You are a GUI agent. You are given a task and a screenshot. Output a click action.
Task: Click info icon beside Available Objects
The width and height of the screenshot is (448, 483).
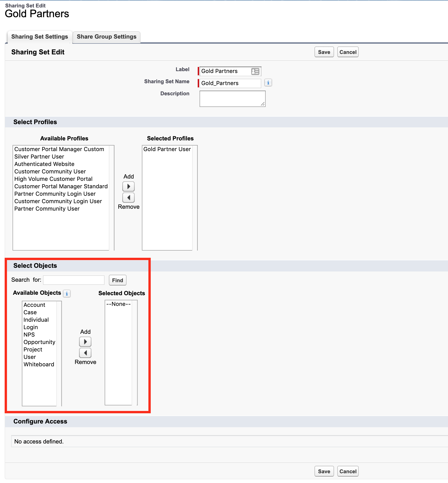click(67, 294)
